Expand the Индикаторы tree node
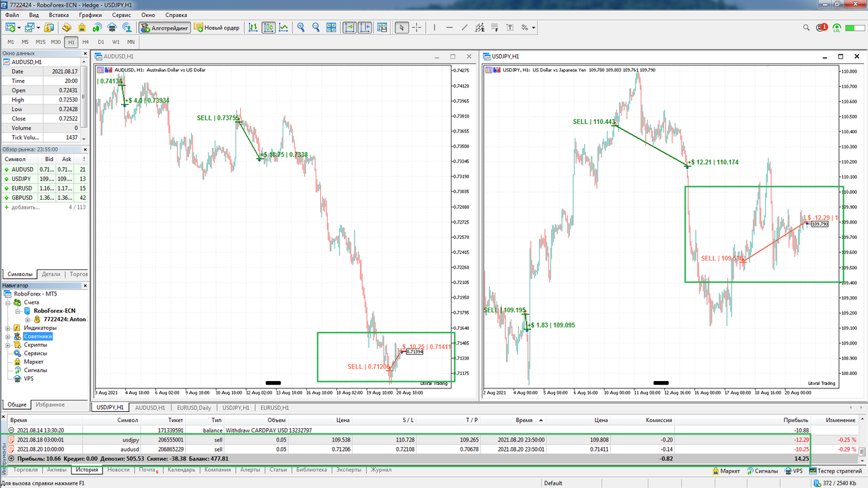Image resolution: width=868 pixels, height=488 pixels. tap(8, 328)
